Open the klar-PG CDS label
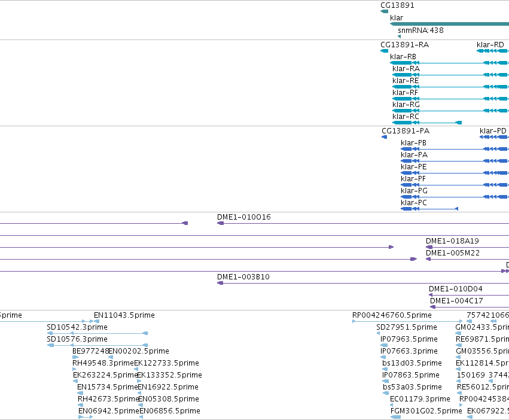509x420 pixels. pyautogui.click(x=414, y=191)
